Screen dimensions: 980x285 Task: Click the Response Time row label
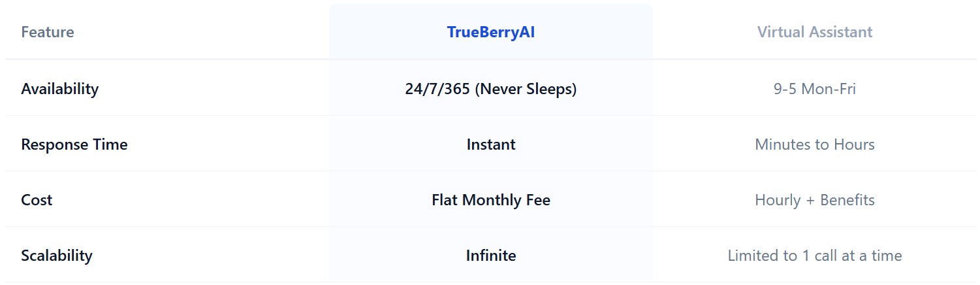coord(74,144)
